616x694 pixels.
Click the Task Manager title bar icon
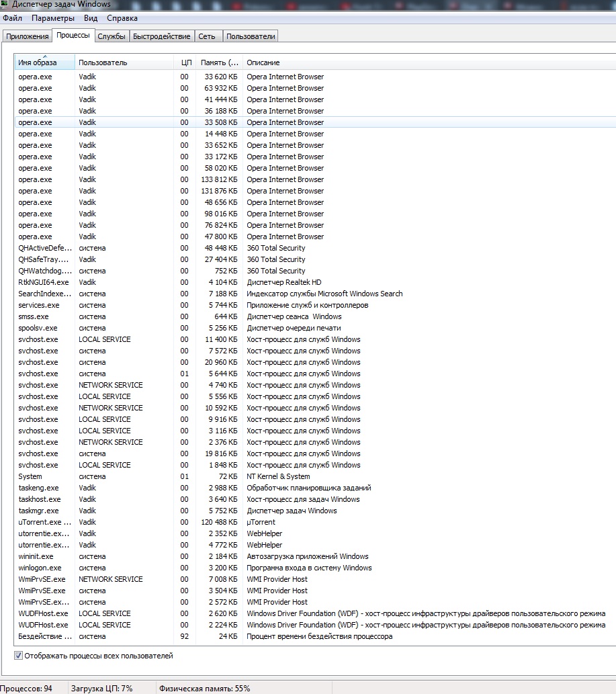[x=5, y=4]
